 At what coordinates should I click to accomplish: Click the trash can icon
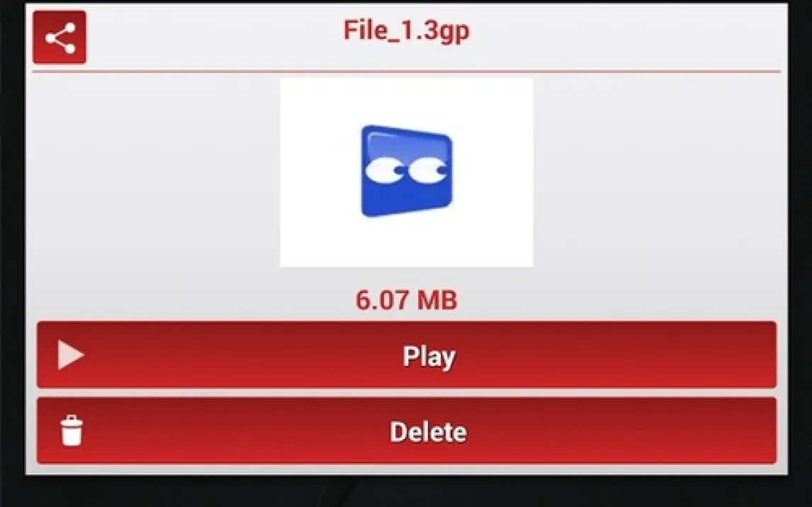72,431
